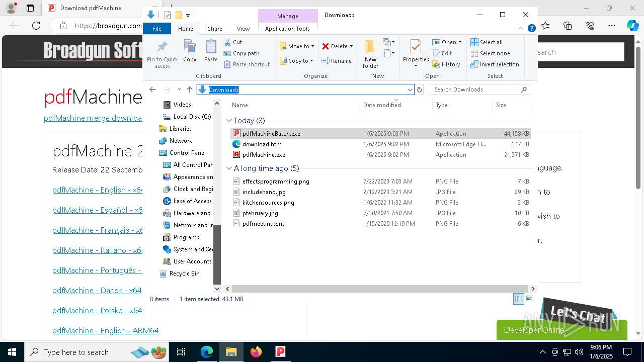Viewport: 644px width, 362px height.
Task: Click Copy path in Clipboard group
Action: [242, 53]
